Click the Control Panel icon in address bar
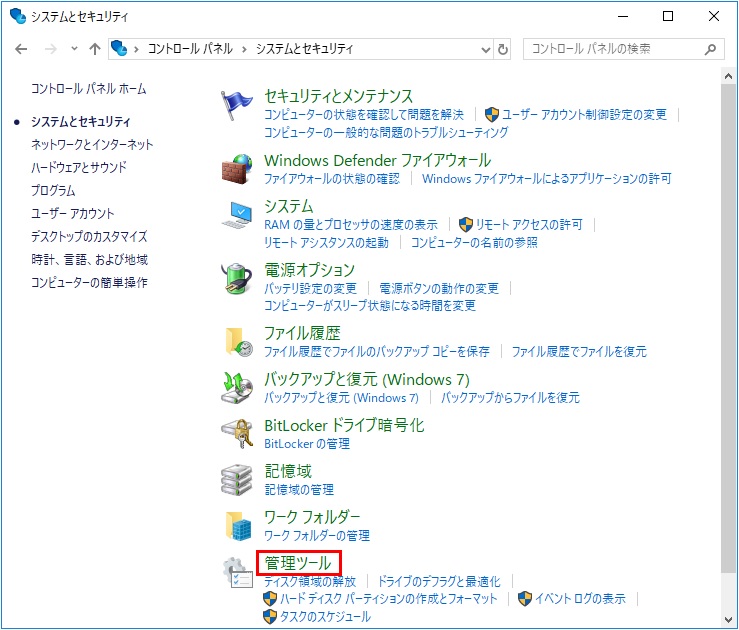 pyautogui.click(x=119, y=49)
